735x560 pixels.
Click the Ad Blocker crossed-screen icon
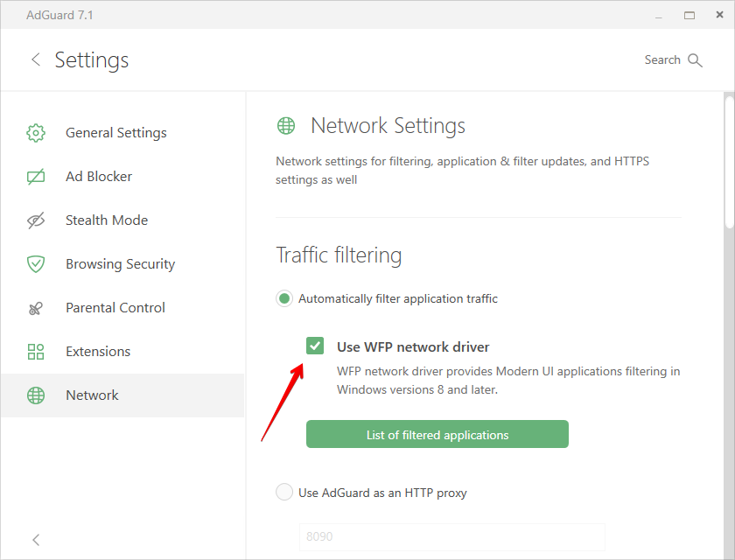click(36, 177)
